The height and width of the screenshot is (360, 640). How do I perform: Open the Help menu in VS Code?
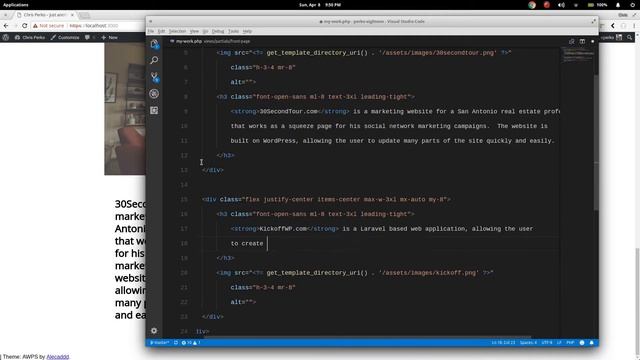[x=247, y=31]
